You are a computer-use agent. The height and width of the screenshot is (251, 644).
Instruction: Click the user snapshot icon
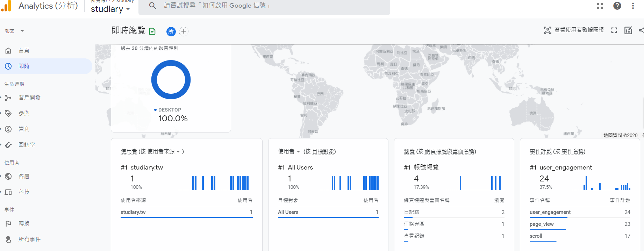pos(548,30)
